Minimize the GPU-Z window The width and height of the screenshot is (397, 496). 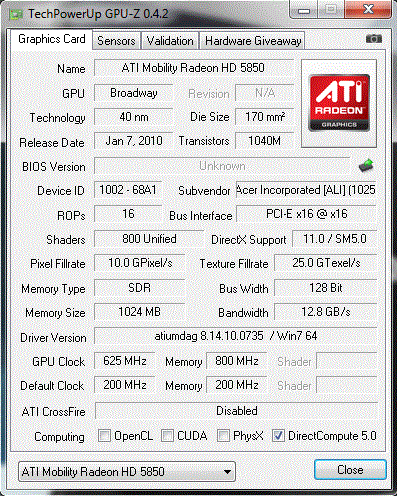point(303,10)
